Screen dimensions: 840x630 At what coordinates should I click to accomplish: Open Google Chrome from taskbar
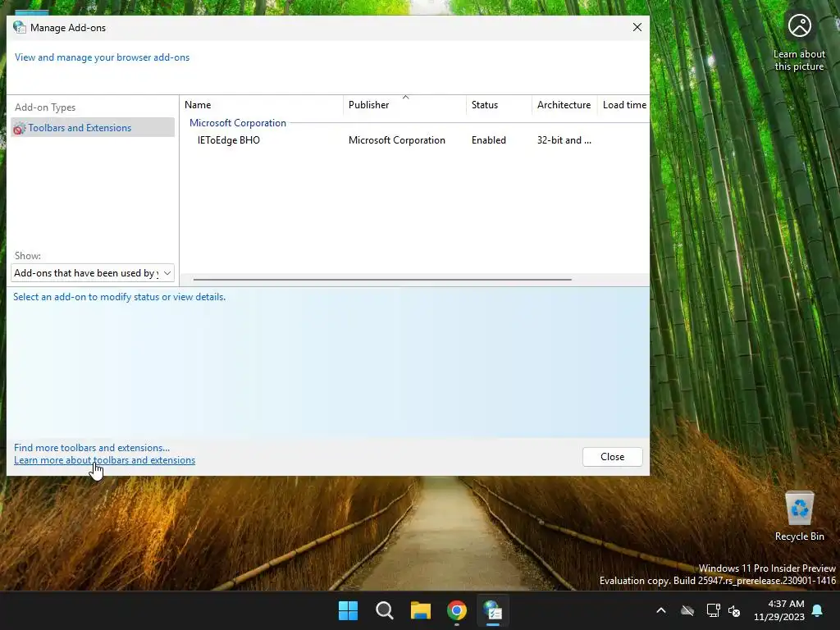tap(457, 610)
